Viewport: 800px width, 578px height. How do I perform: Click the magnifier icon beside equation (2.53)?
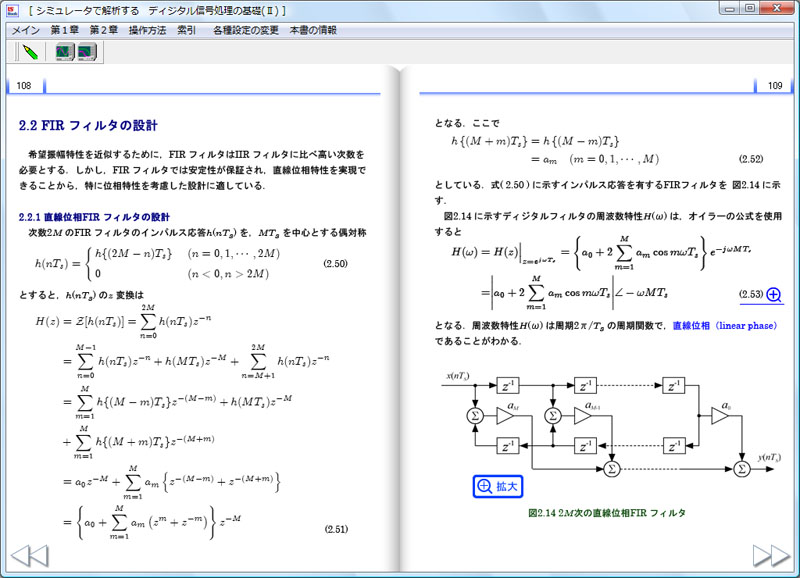(774, 294)
